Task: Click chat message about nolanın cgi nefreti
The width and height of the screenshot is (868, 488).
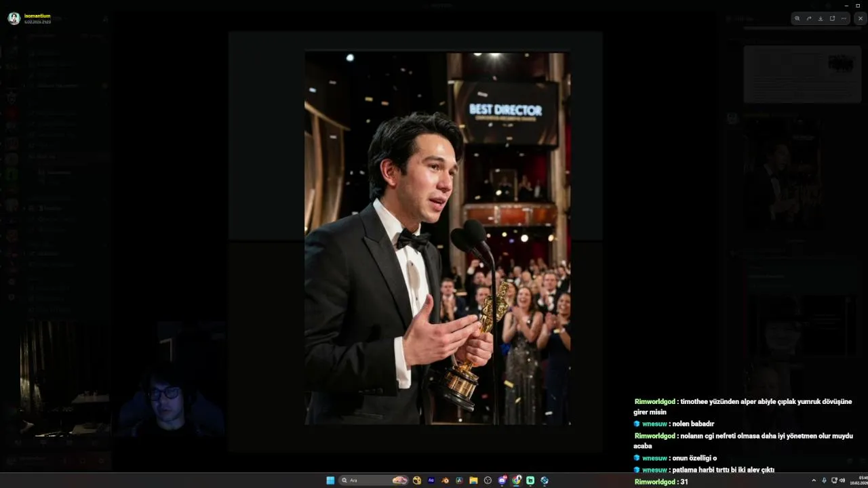Action: coord(743,441)
